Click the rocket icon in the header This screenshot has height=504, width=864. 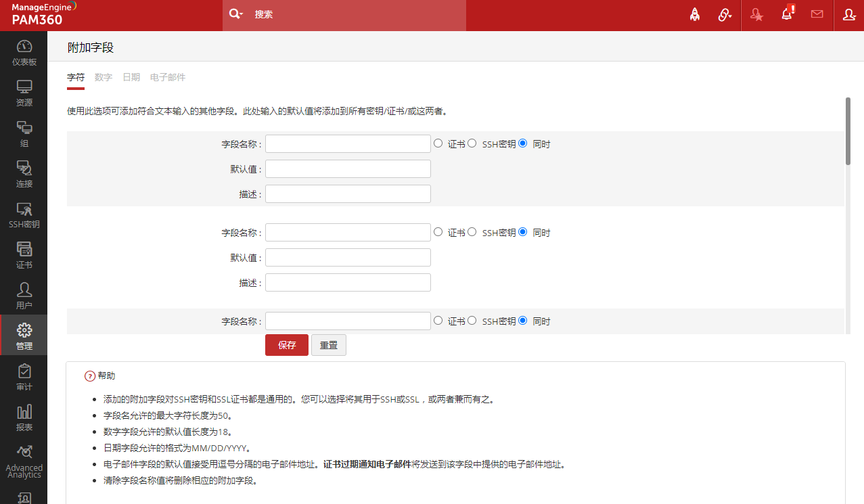click(x=694, y=15)
